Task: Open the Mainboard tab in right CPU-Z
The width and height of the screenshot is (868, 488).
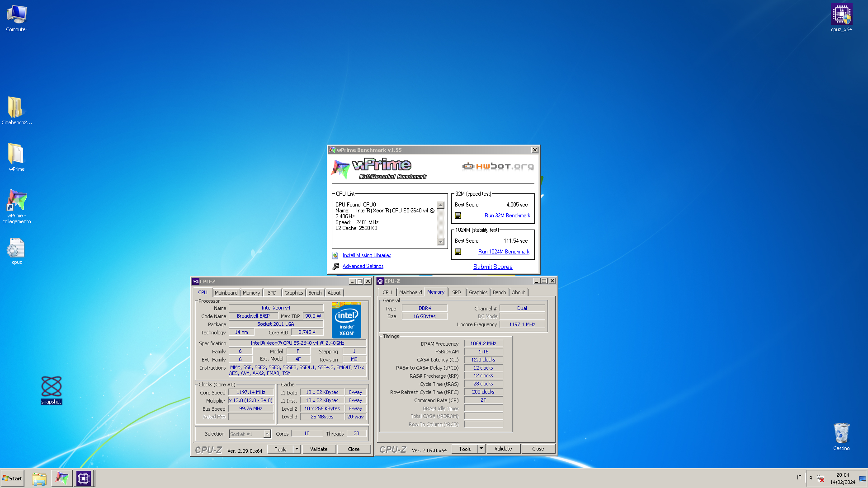Action: (x=410, y=292)
